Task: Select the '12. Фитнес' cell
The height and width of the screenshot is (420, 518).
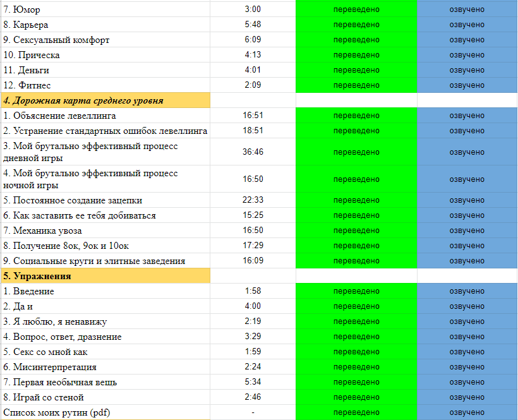Action: point(105,85)
